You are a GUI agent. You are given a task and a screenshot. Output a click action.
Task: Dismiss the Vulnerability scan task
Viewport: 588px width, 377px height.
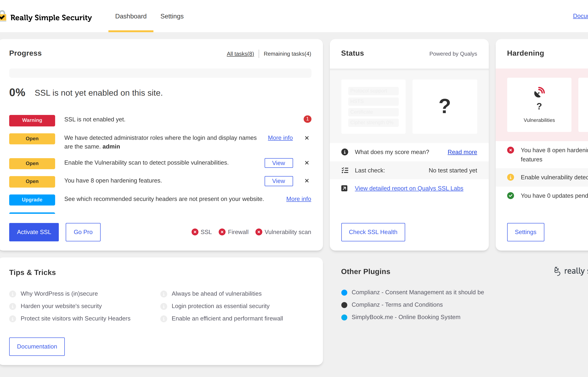[x=307, y=163]
